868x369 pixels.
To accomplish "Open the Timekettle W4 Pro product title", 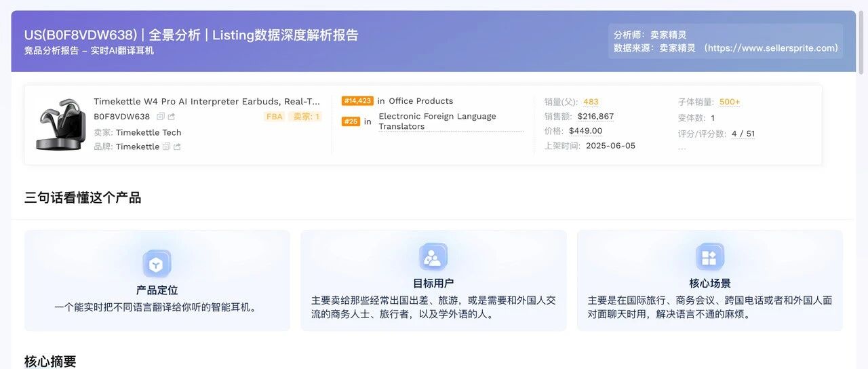I will 207,102.
